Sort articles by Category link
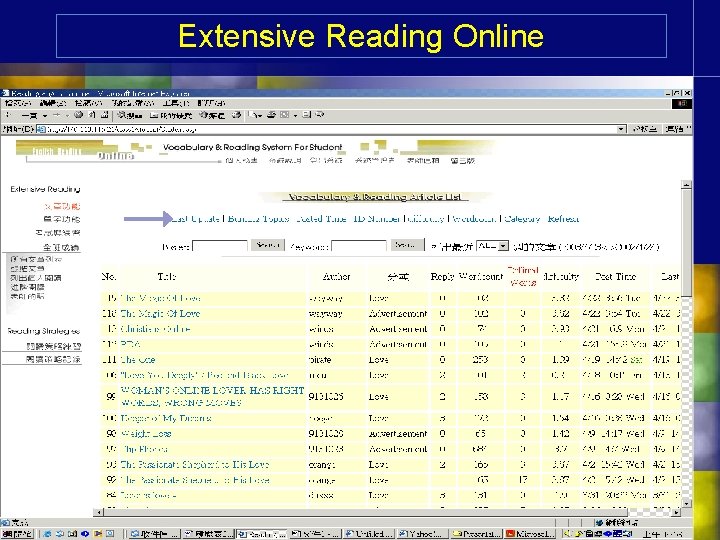Screen dimensions: 720x540 tap(522, 219)
